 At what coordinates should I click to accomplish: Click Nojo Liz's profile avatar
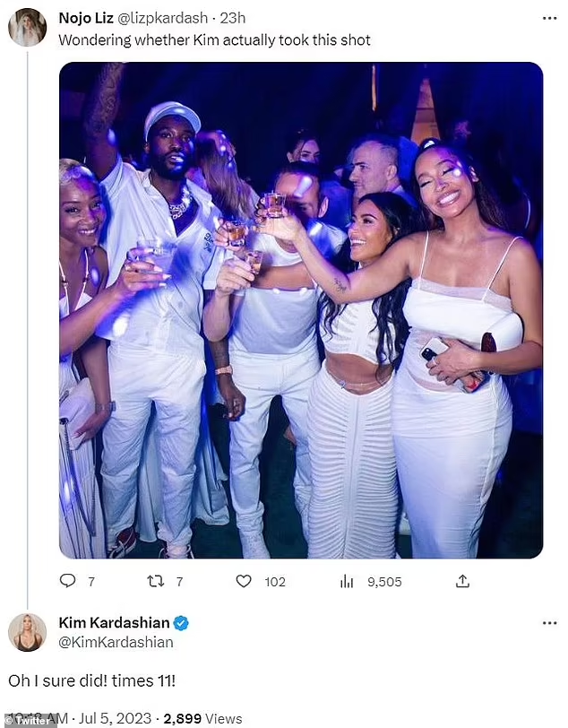pyautogui.click(x=27, y=27)
